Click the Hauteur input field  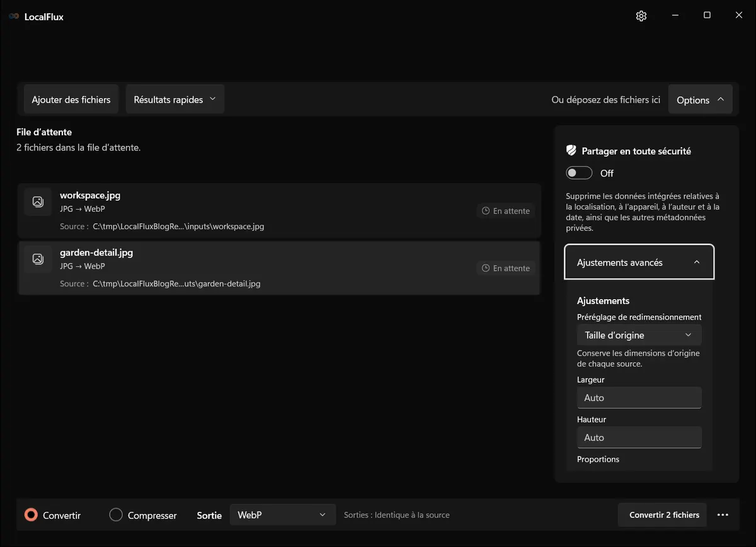click(x=639, y=437)
